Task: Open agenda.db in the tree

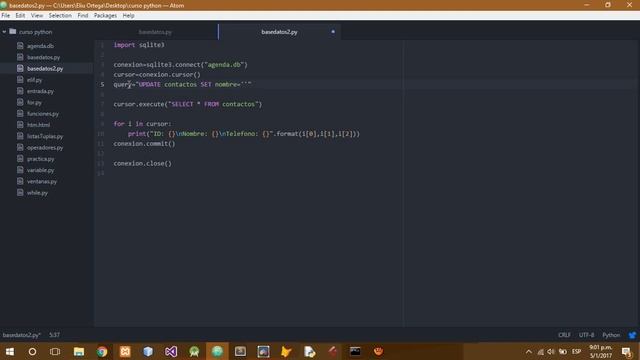Action: pos(40,46)
